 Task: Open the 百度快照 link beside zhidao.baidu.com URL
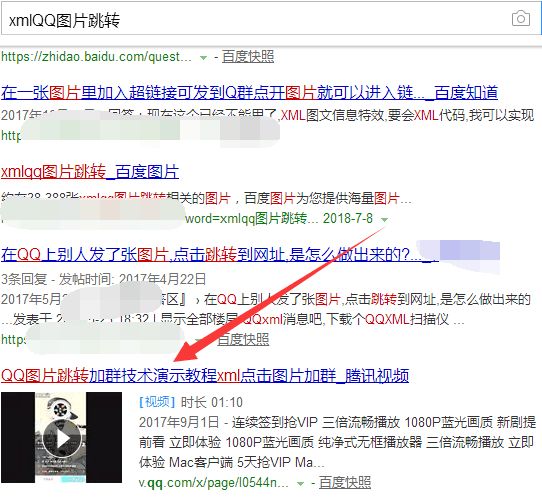tap(248, 56)
